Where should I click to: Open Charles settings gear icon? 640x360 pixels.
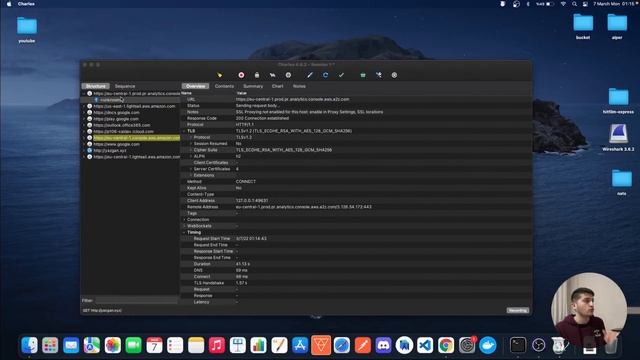click(x=394, y=75)
